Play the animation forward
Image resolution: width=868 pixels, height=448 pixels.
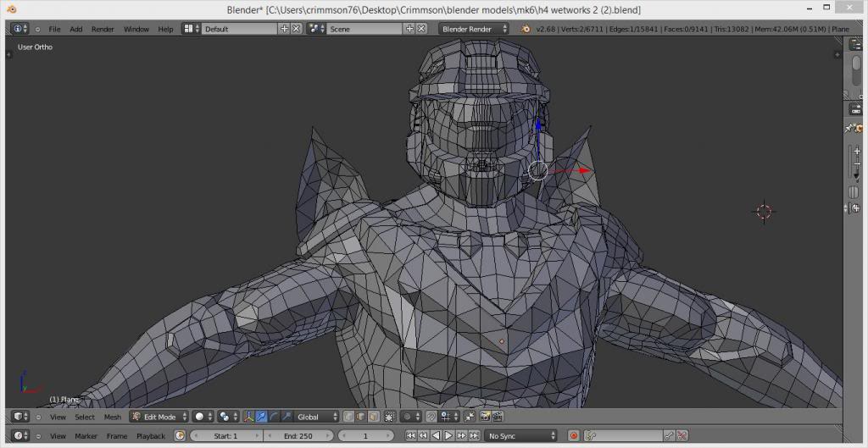tap(448, 436)
